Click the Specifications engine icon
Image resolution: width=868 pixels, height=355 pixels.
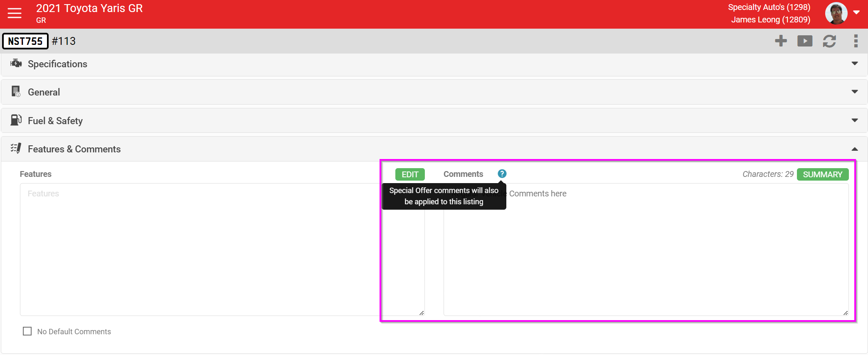(x=16, y=63)
